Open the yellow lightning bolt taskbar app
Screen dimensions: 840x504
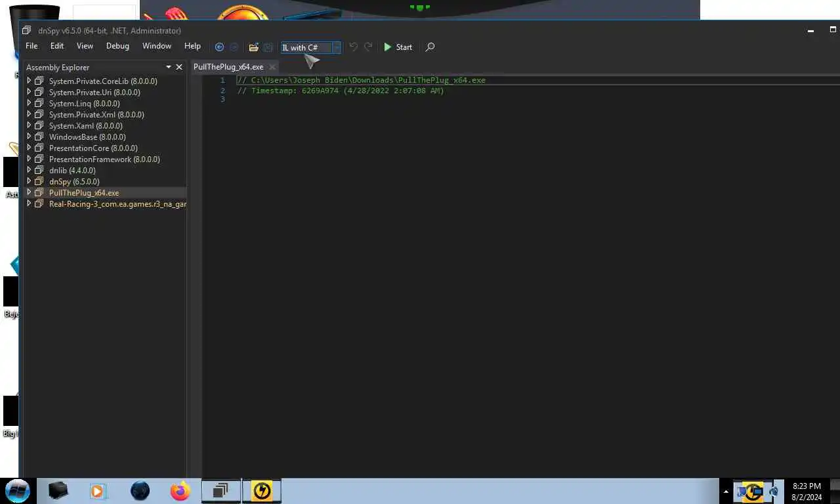click(x=262, y=490)
